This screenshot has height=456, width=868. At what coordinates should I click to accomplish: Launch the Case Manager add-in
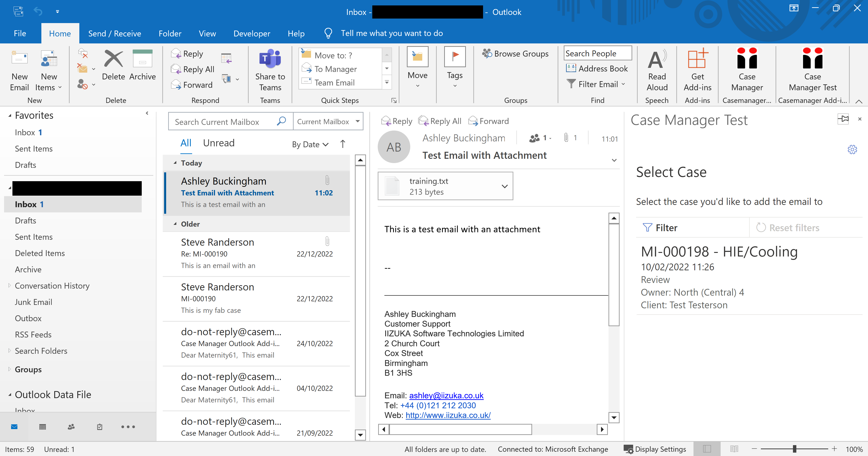click(x=747, y=70)
